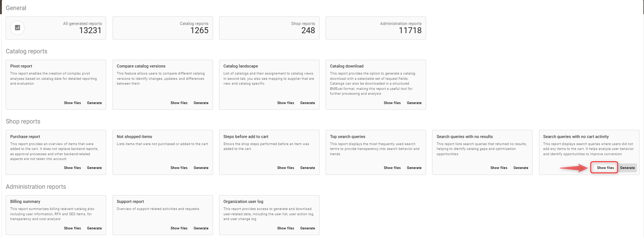Generate the Support report
The height and width of the screenshot is (238, 644).
[x=201, y=228]
